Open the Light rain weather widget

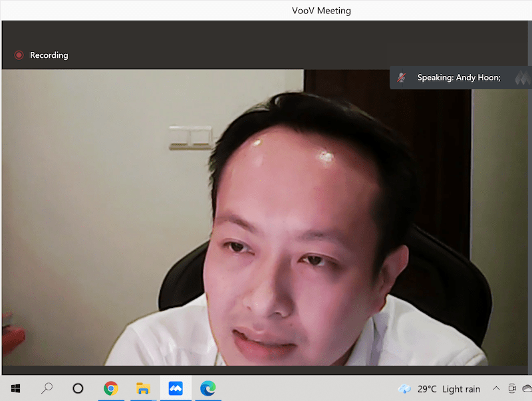tap(461, 389)
